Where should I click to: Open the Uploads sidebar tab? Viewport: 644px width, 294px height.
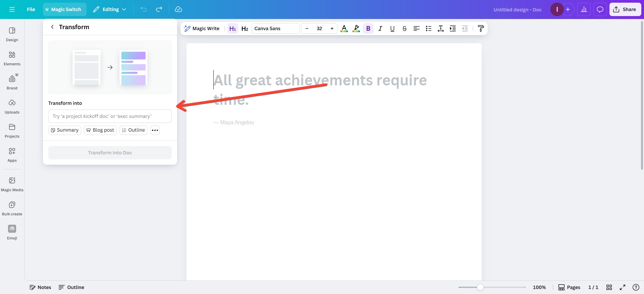click(12, 107)
